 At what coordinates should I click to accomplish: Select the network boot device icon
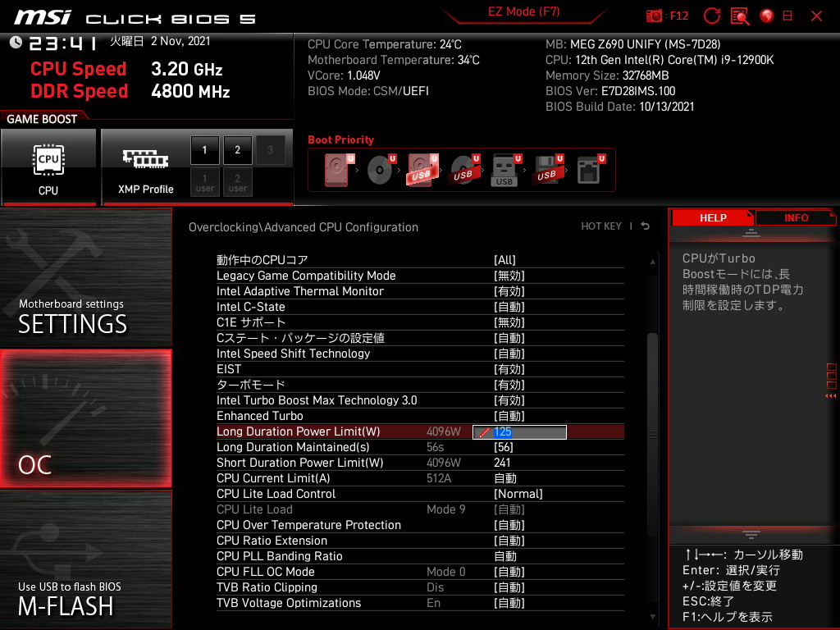pos(590,170)
